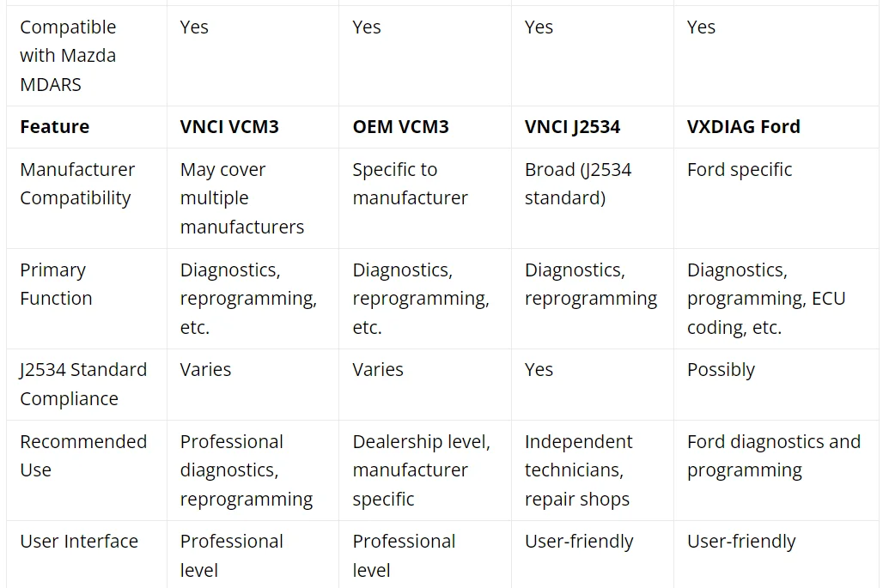889x588 pixels.
Task: Select 'Diagnostics, programming, ECU coding, etc.' cell
Action: [x=766, y=299]
